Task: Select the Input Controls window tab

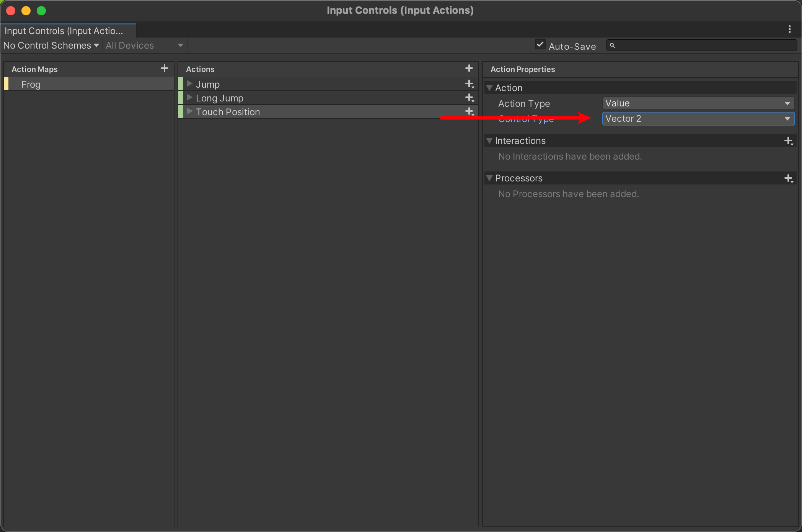Action: pyautogui.click(x=68, y=31)
